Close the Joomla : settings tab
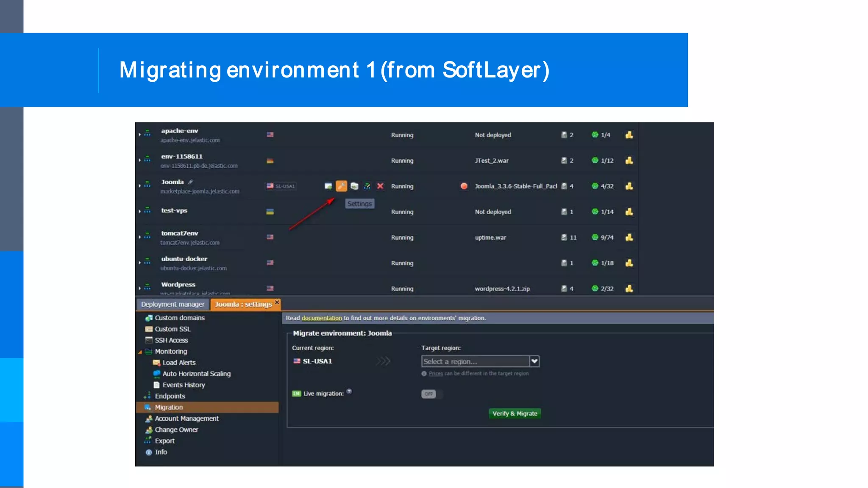Viewport: 868px width, 488px height. 277,302
